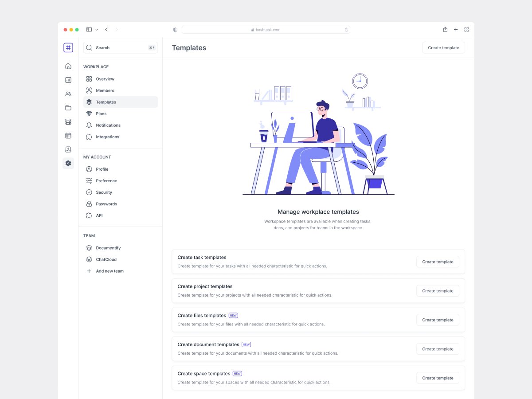This screenshot has height=399, width=532.
Task: Focus the Search field in sidebar
Action: point(121,47)
